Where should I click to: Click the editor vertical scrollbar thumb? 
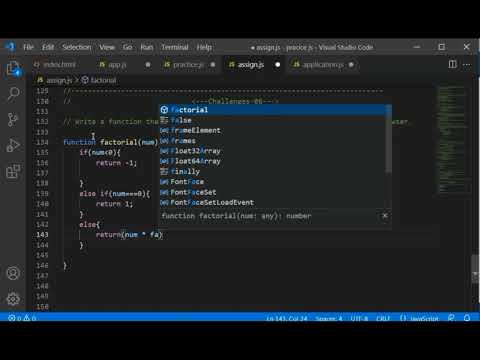(475, 269)
